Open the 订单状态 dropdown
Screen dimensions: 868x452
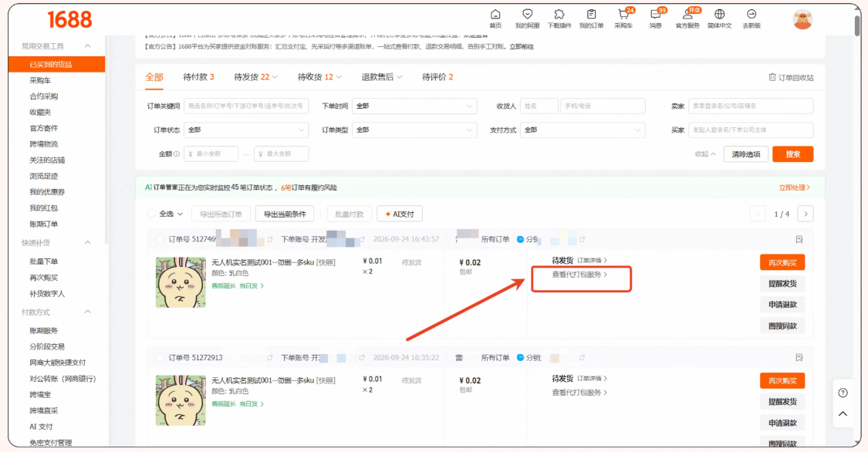[246, 130]
